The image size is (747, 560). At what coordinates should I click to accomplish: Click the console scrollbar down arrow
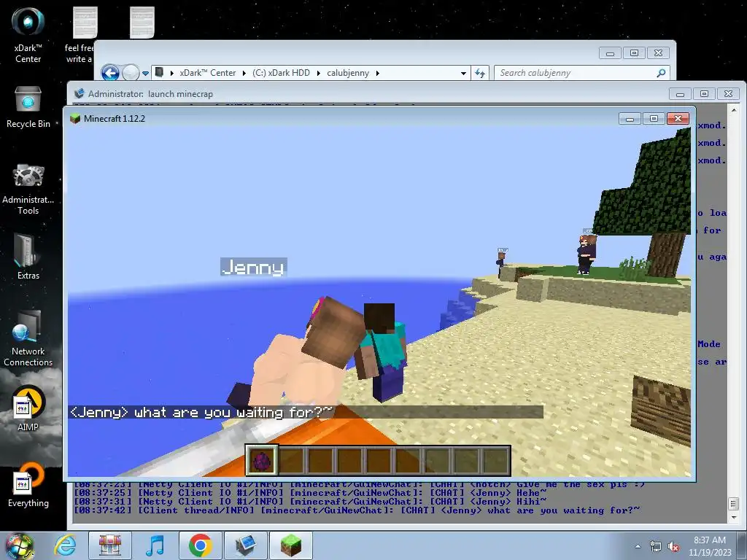click(x=734, y=517)
